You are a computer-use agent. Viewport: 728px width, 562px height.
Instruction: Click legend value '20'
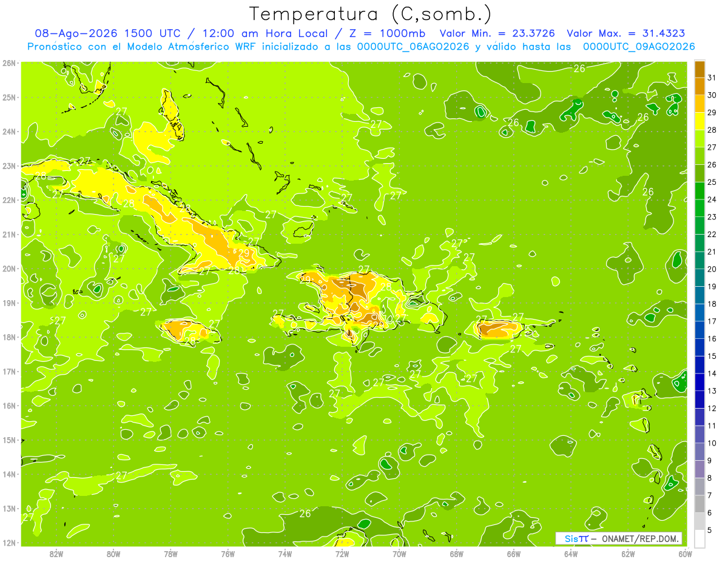712,269
